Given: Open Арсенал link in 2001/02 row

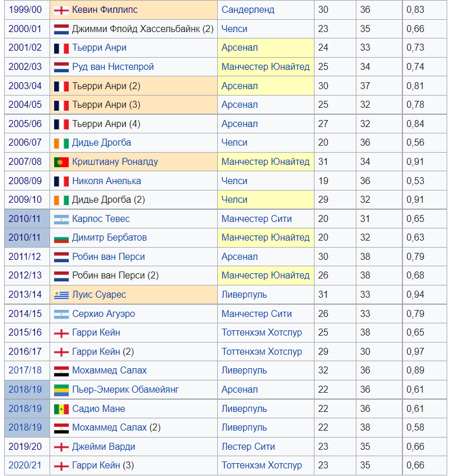Looking at the screenshot, I should pos(240,48).
